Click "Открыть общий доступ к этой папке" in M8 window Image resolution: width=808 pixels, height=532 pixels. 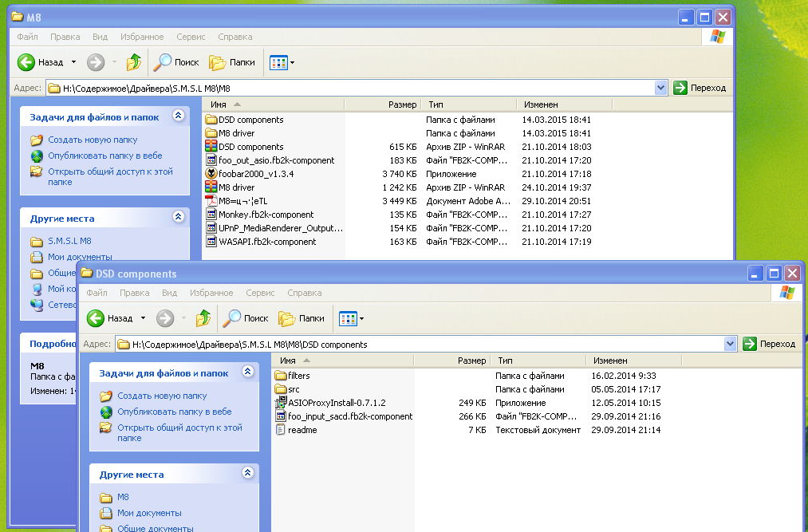point(110,176)
